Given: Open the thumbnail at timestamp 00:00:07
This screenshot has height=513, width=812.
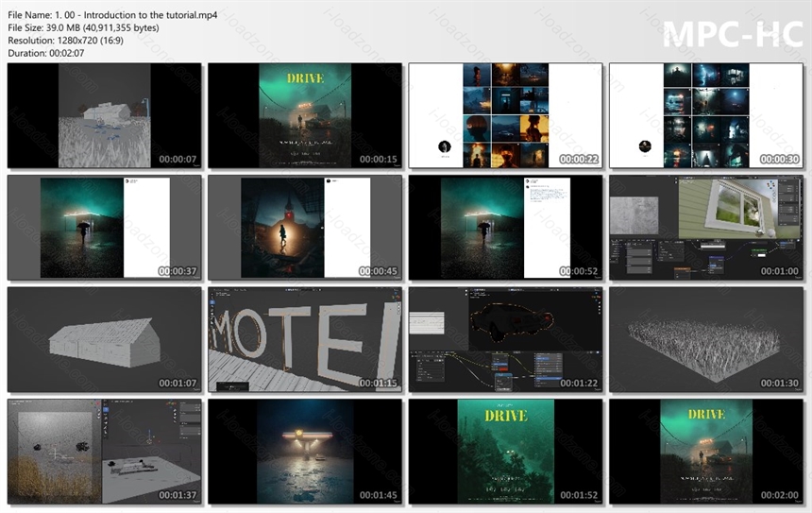Looking at the screenshot, I should coord(105,115).
